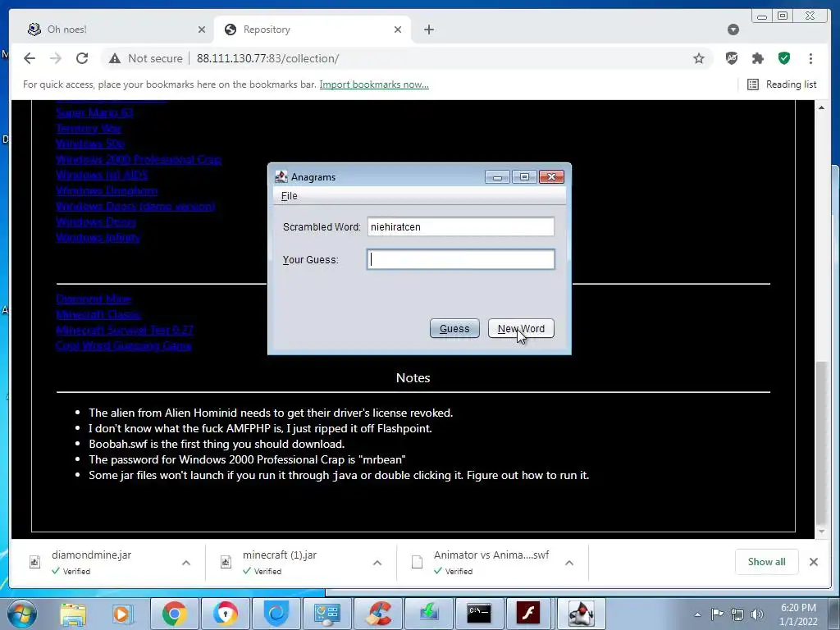Reload the current page
The width and height of the screenshot is (840, 630).
(82, 58)
